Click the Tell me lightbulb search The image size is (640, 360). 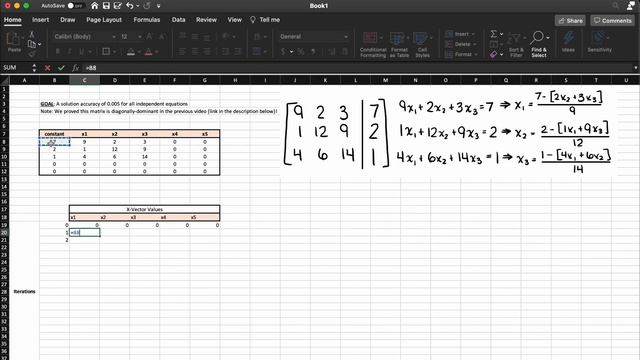pos(265,20)
